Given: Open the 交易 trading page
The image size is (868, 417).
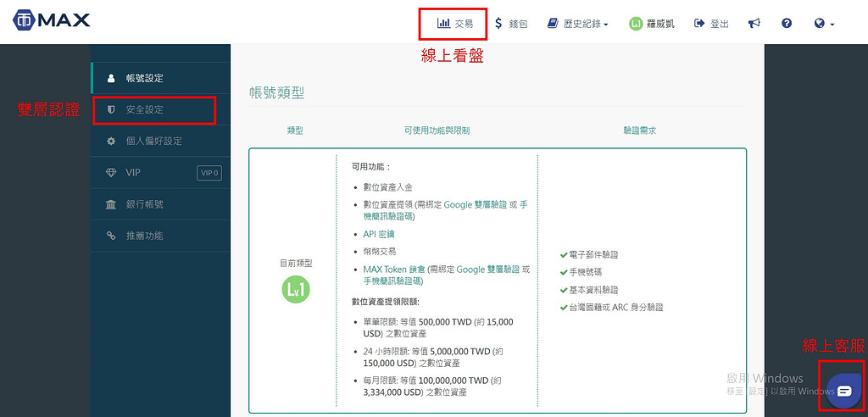Looking at the screenshot, I should point(455,23).
